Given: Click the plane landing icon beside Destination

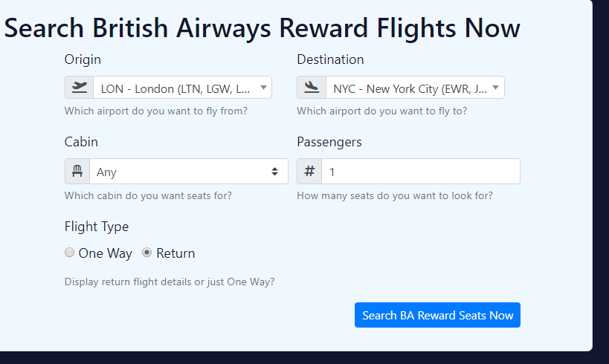Looking at the screenshot, I should click(x=312, y=88).
